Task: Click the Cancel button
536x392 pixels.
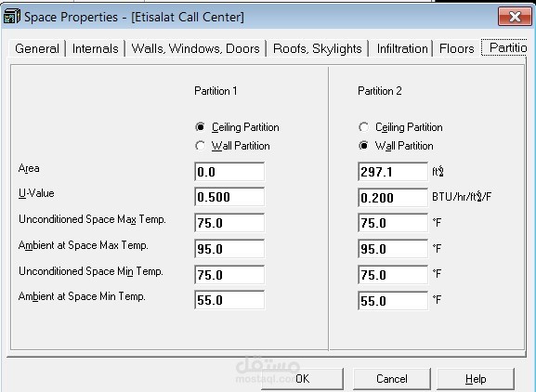Action: click(392, 379)
